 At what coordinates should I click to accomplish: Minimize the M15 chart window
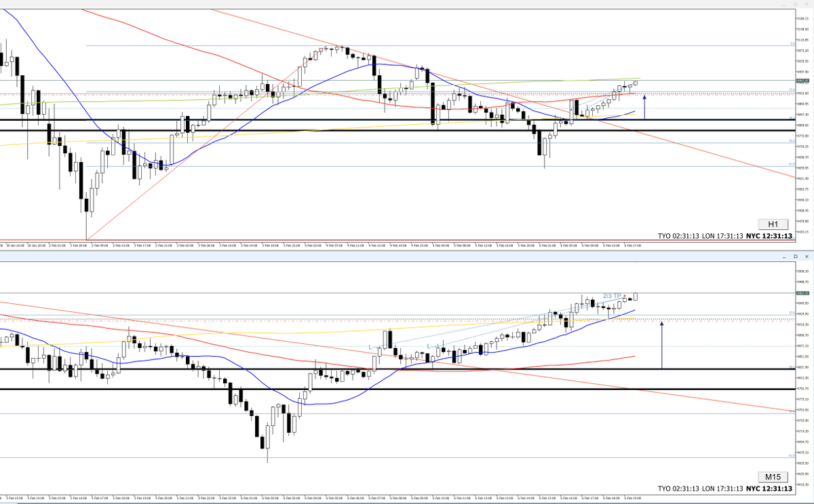(784, 258)
